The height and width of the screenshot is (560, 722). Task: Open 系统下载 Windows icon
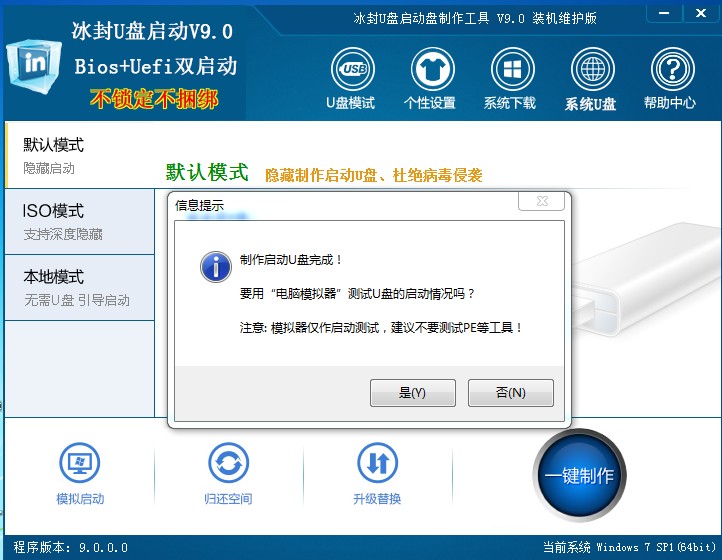[512, 69]
